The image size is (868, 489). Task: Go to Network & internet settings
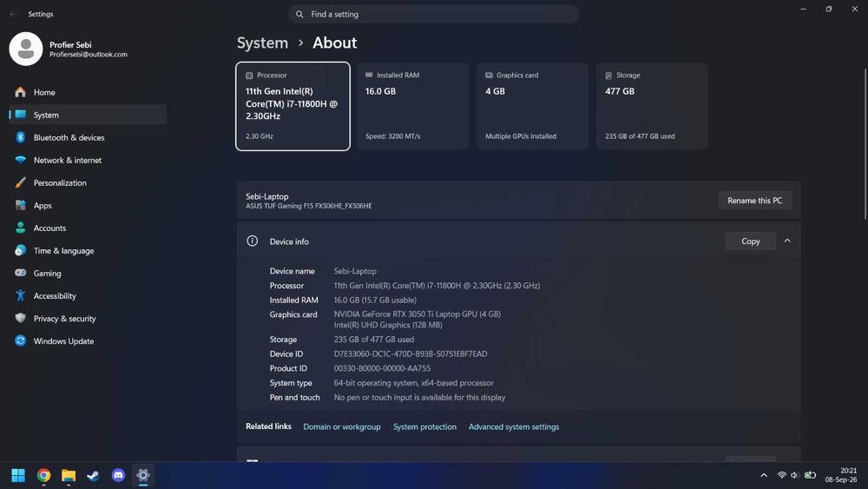pos(88,160)
